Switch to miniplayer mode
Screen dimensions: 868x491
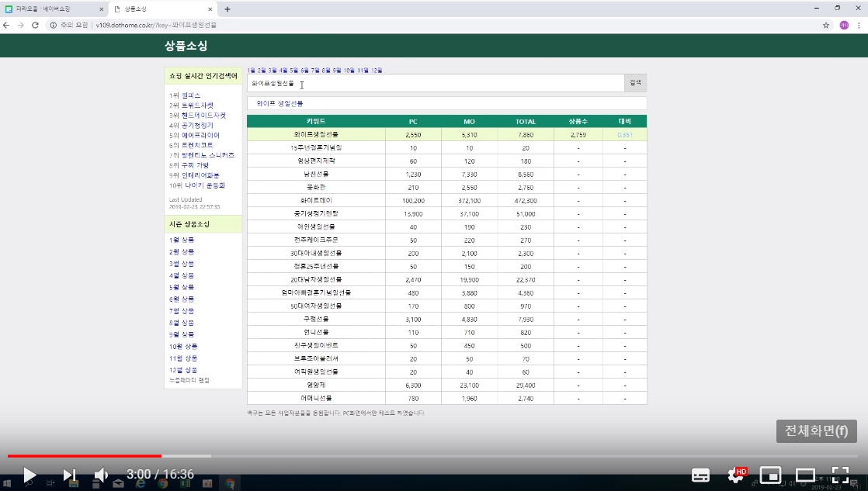[x=770, y=475]
